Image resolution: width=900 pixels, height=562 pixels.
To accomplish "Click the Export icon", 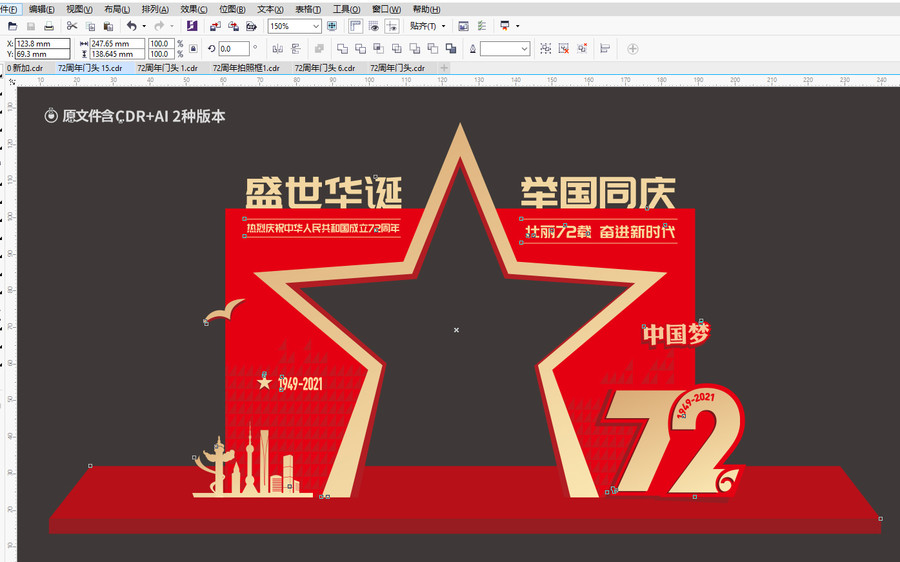I will [233, 26].
